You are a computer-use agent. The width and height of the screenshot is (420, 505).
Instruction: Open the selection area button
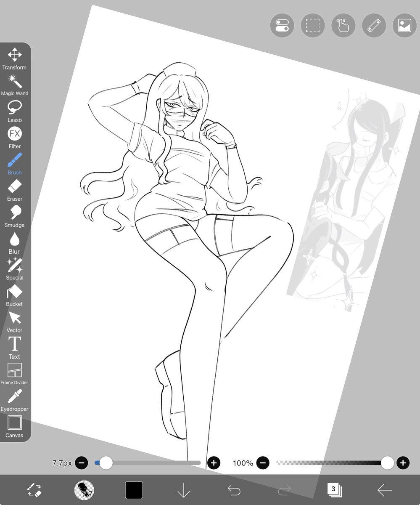pos(313,25)
